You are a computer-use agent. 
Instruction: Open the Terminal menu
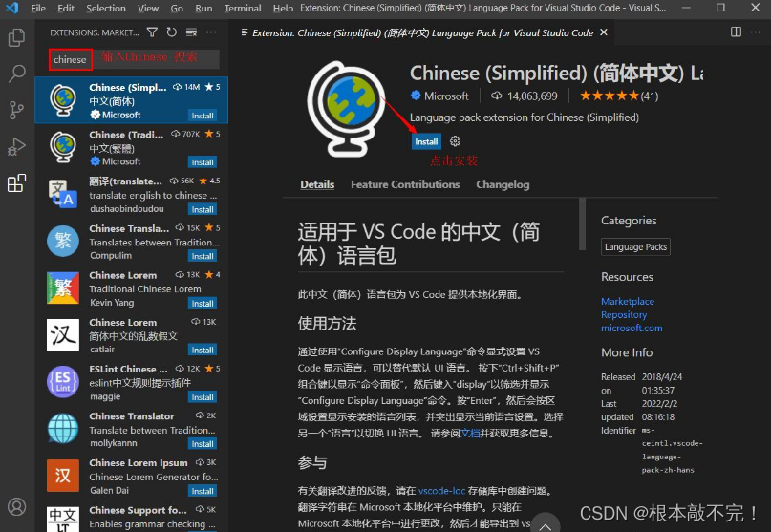pyautogui.click(x=243, y=9)
